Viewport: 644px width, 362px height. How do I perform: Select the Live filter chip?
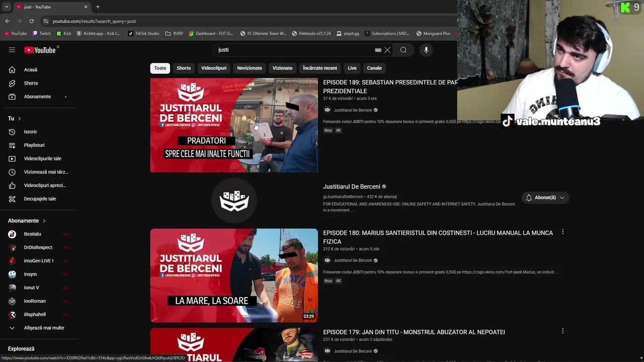click(x=352, y=68)
